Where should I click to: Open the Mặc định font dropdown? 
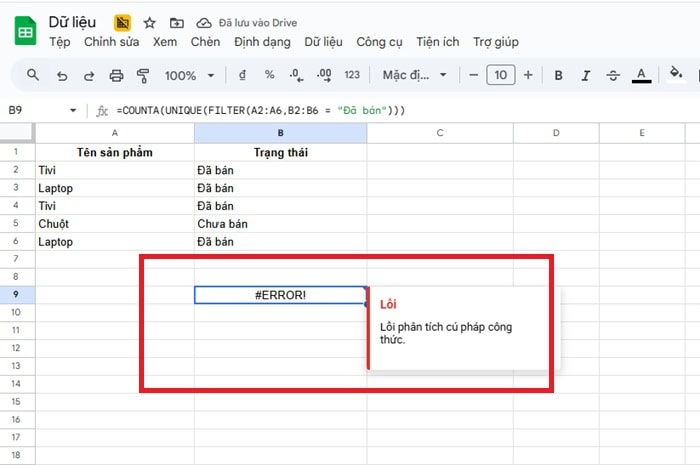415,75
